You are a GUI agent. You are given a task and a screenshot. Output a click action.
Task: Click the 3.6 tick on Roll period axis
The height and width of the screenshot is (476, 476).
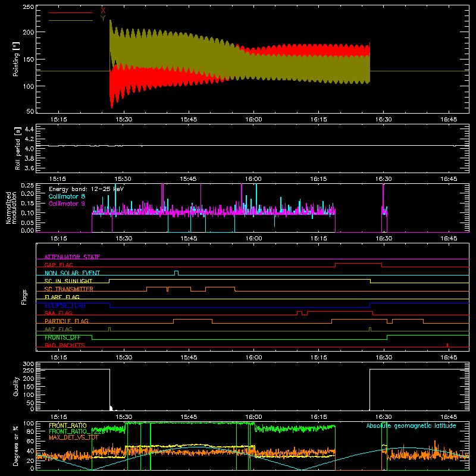pos(29,168)
